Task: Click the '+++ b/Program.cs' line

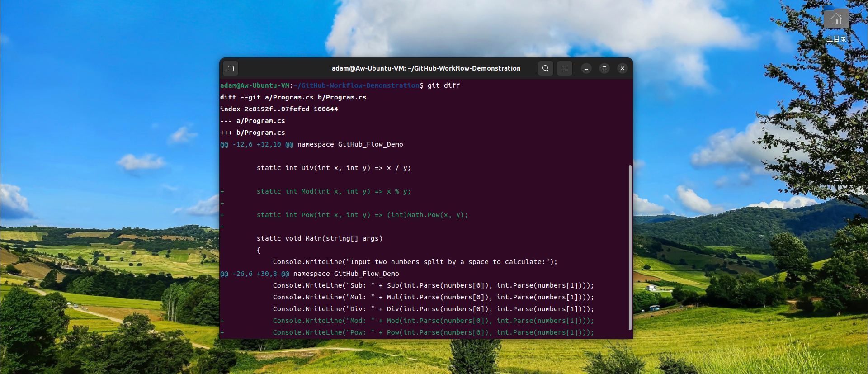Action: (x=252, y=133)
